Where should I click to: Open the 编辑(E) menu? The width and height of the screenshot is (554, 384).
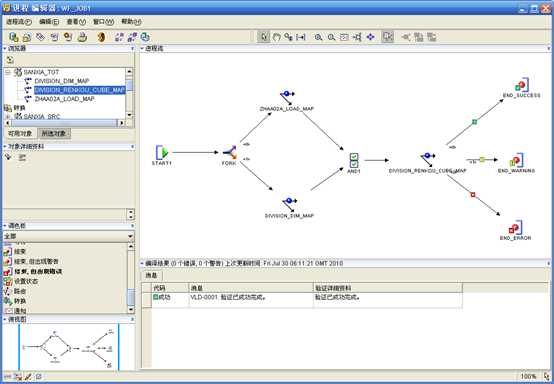click(49, 22)
